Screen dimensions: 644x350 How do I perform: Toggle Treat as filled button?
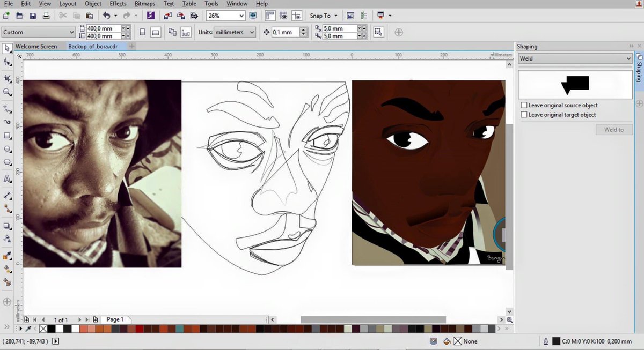378,32
